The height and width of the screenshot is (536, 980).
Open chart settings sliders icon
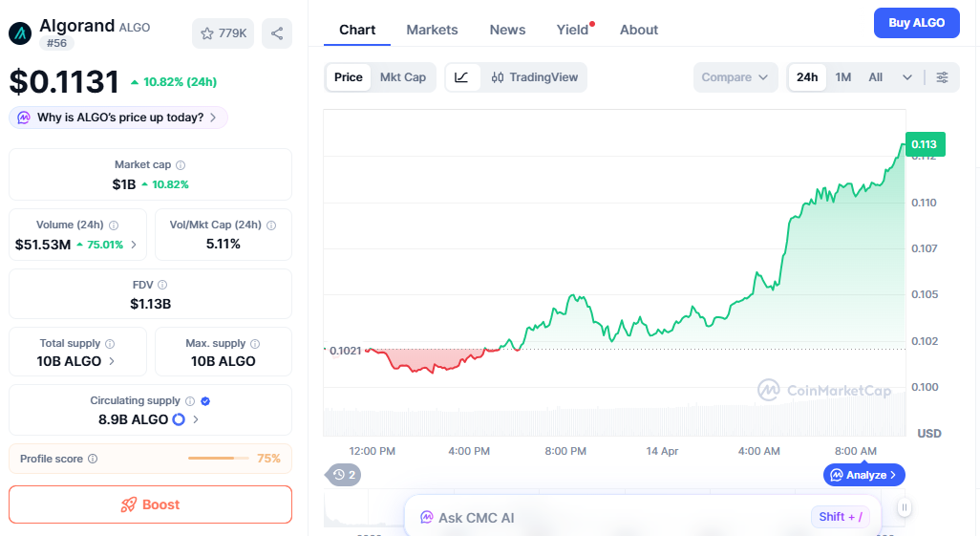tap(942, 77)
